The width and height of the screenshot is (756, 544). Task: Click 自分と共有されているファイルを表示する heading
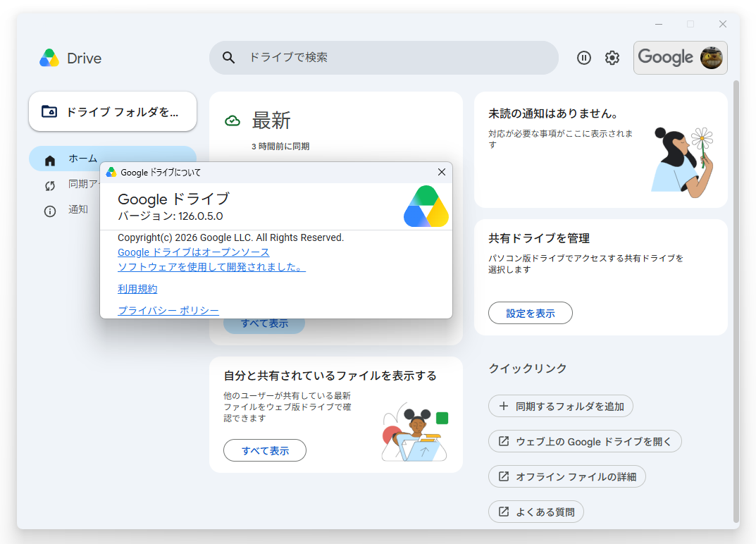tap(330, 376)
